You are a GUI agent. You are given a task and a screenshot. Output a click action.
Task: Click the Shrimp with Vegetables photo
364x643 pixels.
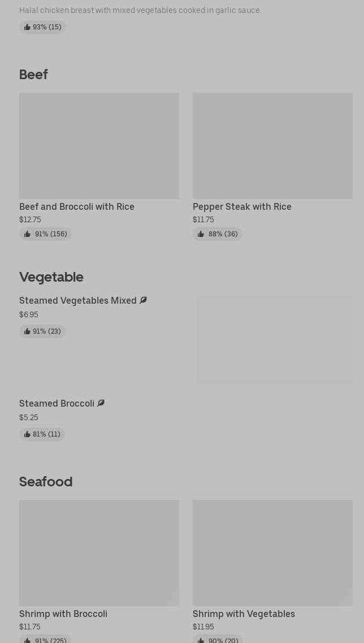point(272,553)
